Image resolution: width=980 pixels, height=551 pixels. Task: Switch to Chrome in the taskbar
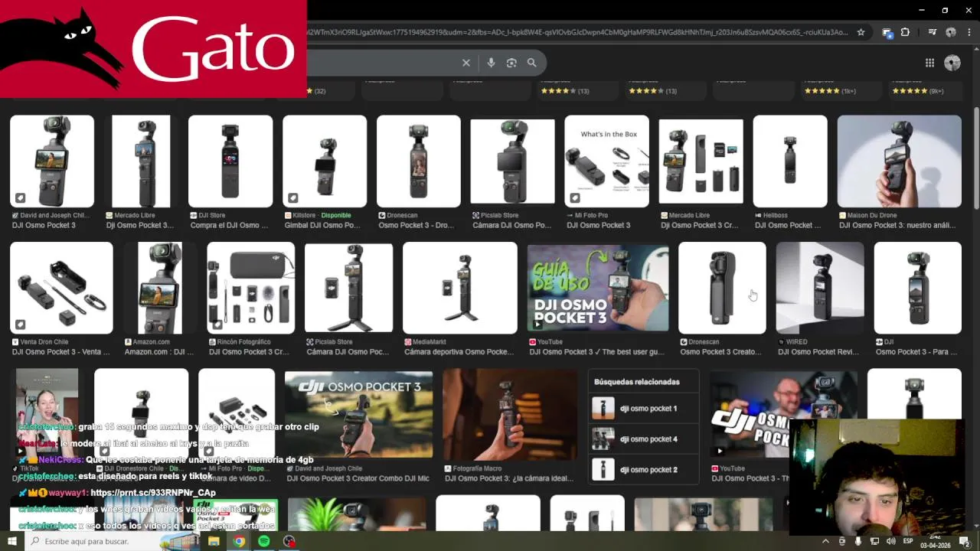tap(239, 541)
